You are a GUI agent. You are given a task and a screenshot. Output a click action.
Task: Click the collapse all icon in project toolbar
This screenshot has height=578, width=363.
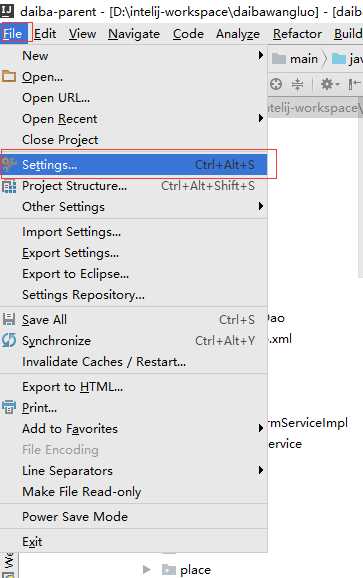coord(297,84)
